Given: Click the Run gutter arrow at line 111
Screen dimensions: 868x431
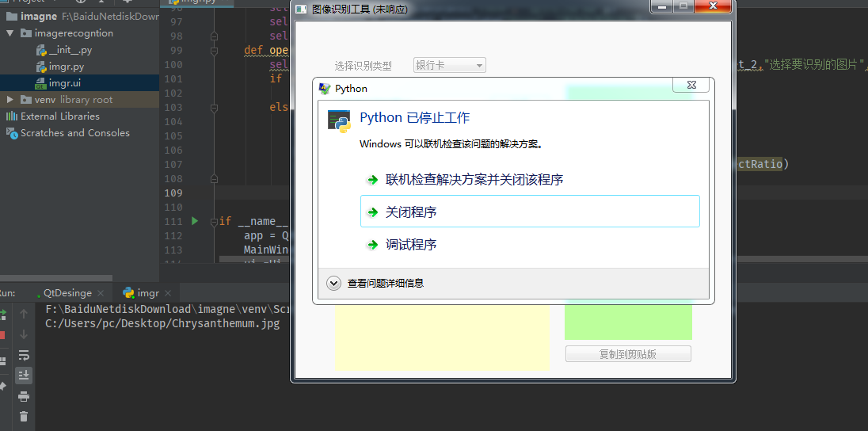Looking at the screenshot, I should pyautogui.click(x=194, y=221).
